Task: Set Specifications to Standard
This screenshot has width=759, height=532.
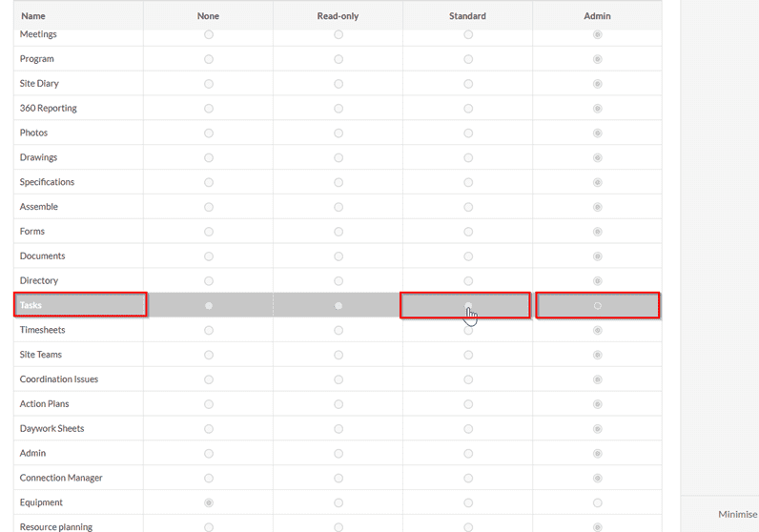Action: pyautogui.click(x=467, y=182)
